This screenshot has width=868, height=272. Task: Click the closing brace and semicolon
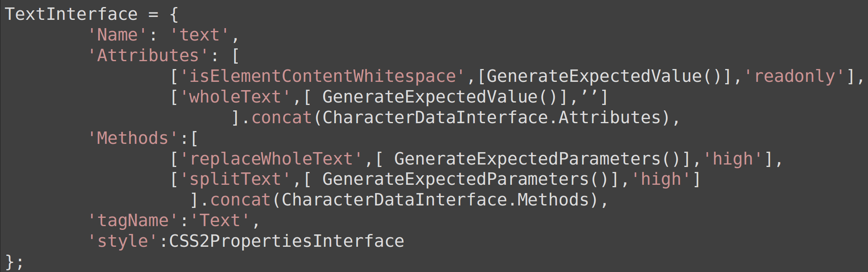click(x=14, y=262)
